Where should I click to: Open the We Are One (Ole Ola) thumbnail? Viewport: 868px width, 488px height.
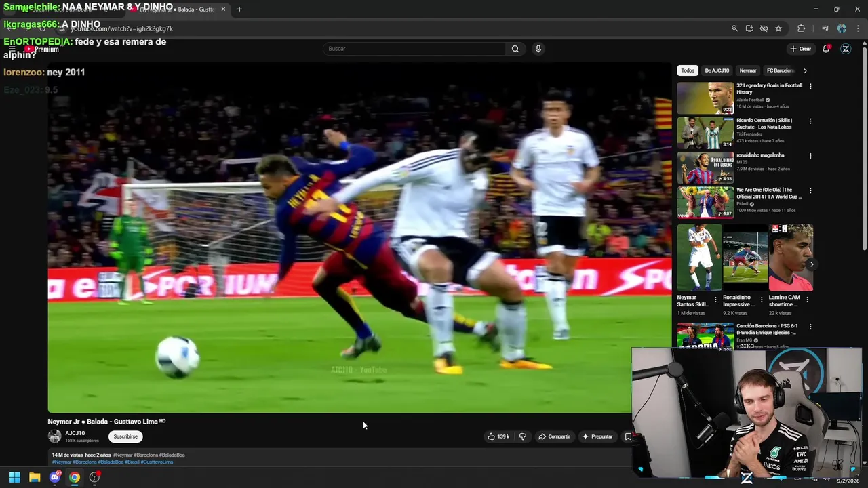(x=705, y=202)
